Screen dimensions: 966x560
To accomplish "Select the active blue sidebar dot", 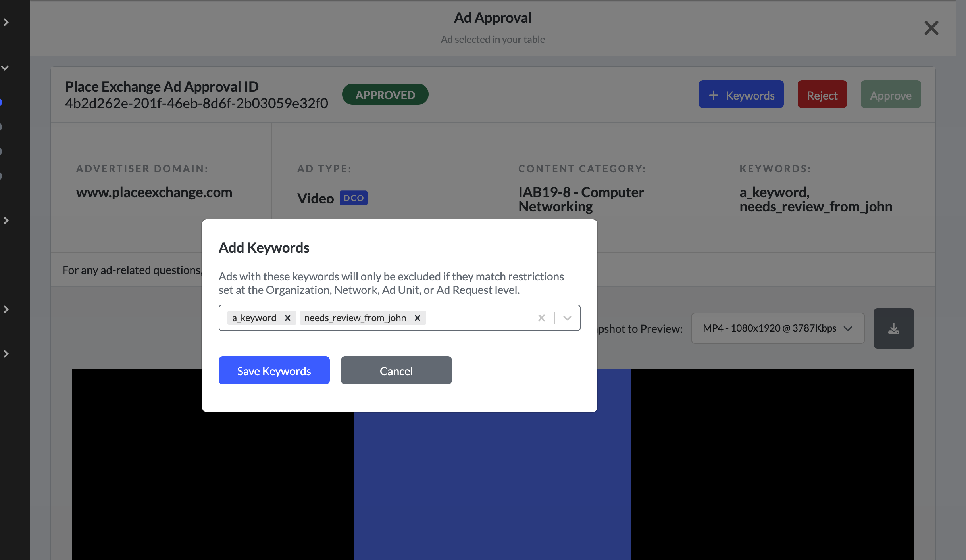I will pyautogui.click(x=1, y=102).
